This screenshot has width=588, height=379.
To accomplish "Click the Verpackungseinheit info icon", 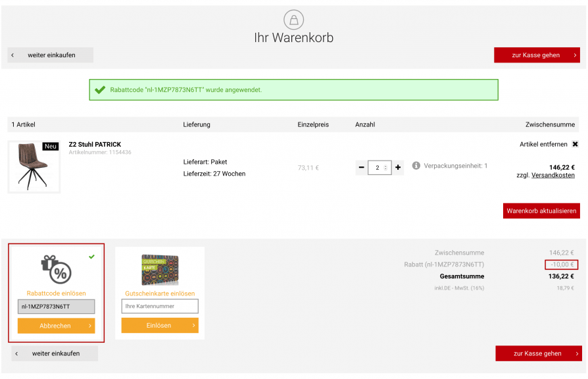I will pyautogui.click(x=416, y=166).
